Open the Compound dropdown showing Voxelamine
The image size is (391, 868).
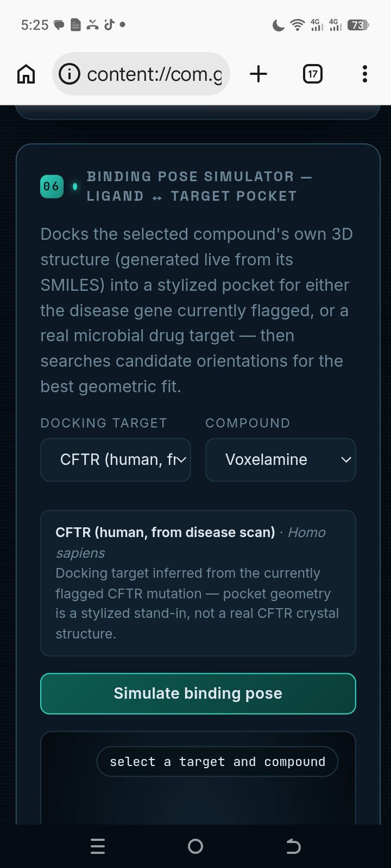coord(280,459)
